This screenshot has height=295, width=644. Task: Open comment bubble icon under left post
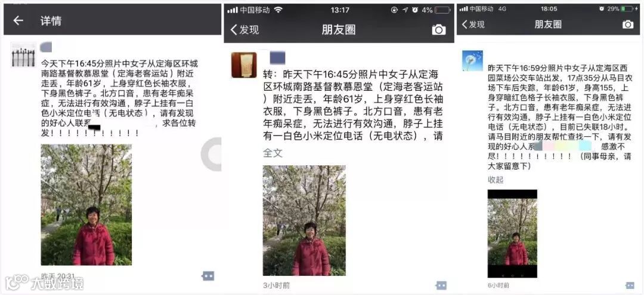click(x=208, y=276)
